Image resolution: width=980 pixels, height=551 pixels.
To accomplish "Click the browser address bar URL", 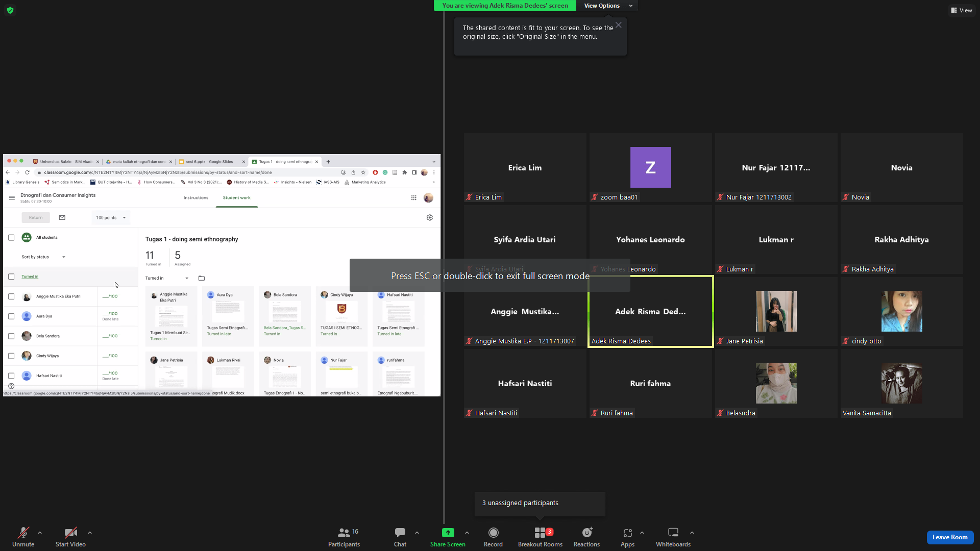I will (x=158, y=172).
